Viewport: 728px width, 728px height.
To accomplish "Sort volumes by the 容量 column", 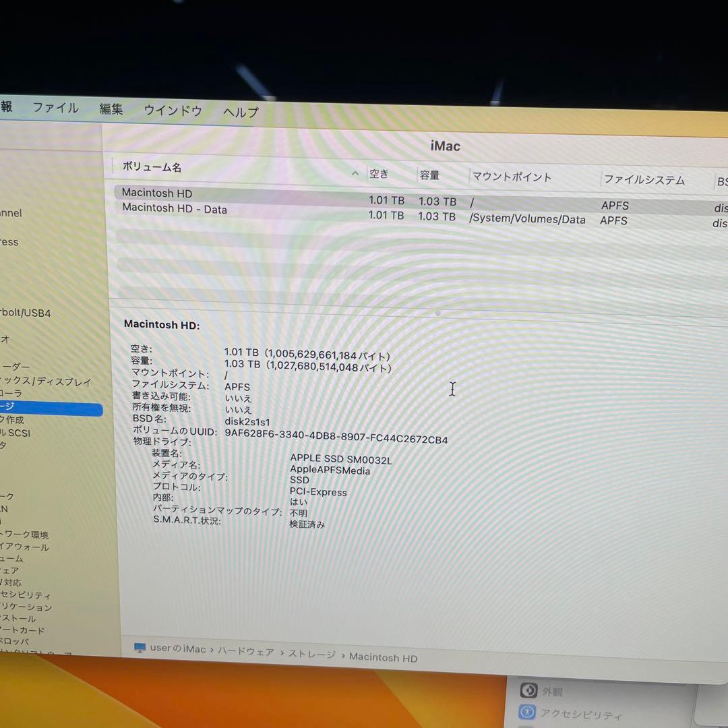I will (429, 174).
